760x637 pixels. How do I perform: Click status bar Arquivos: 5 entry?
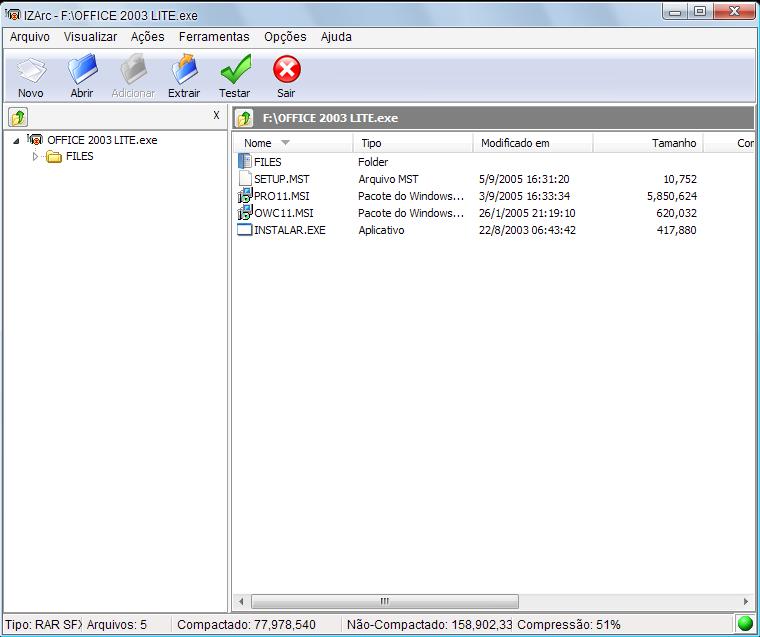coord(116,624)
